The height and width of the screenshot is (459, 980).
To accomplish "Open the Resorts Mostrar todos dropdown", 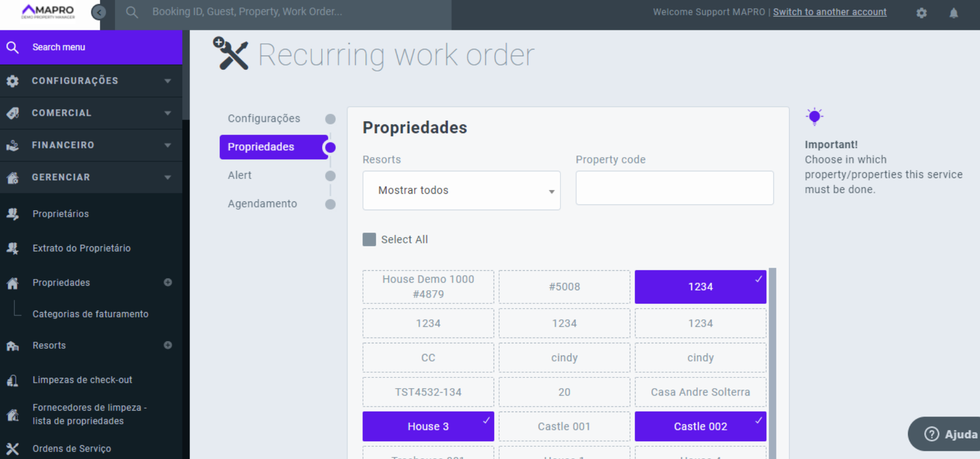I will 461,191.
